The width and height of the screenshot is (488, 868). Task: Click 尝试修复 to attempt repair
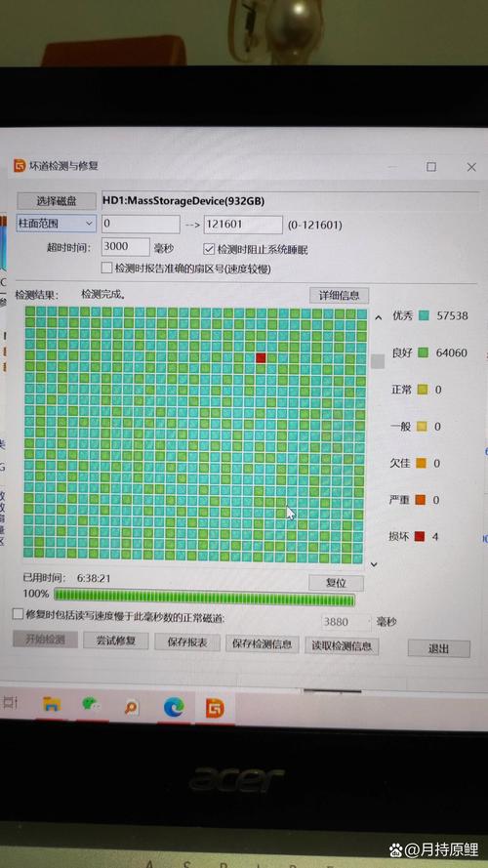[x=115, y=641]
